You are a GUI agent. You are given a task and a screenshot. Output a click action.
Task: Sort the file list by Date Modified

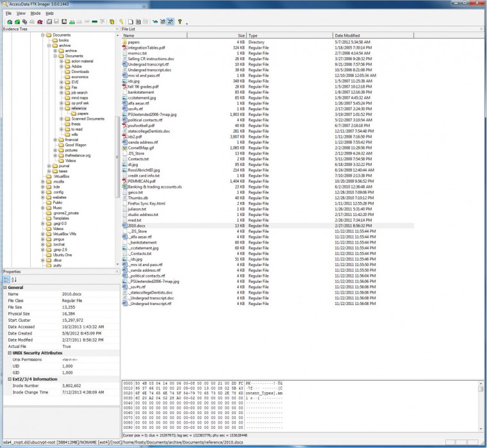coord(346,35)
